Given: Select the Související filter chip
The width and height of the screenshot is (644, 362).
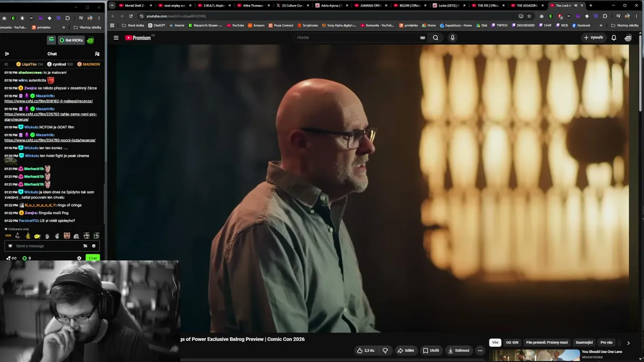Looking at the screenshot, I should [x=584, y=343].
